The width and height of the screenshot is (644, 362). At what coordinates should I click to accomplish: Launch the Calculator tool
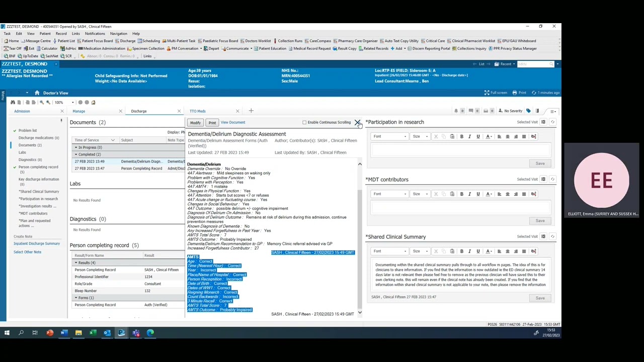[46, 48]
